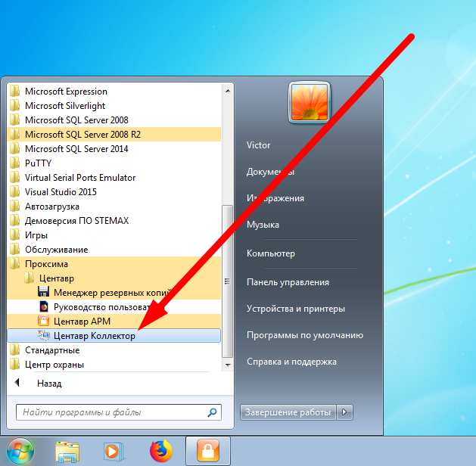Switch to Центавр АРМ taskbar app
This screenshot has height=466, width=476.
pyautogui.click(x=208, y=451)
